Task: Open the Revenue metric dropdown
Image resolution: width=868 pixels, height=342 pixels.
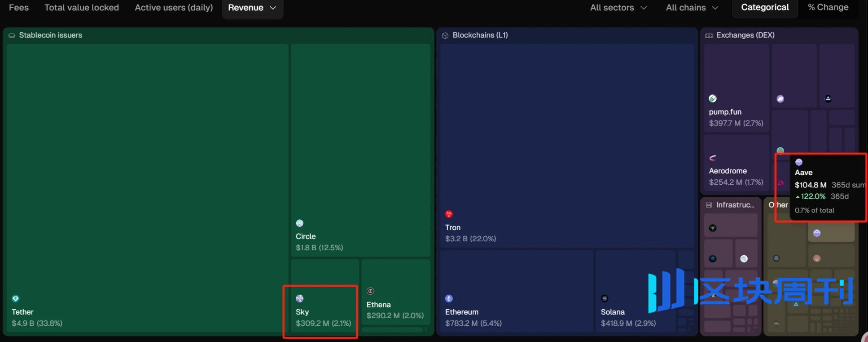Action: pos(253,8)
